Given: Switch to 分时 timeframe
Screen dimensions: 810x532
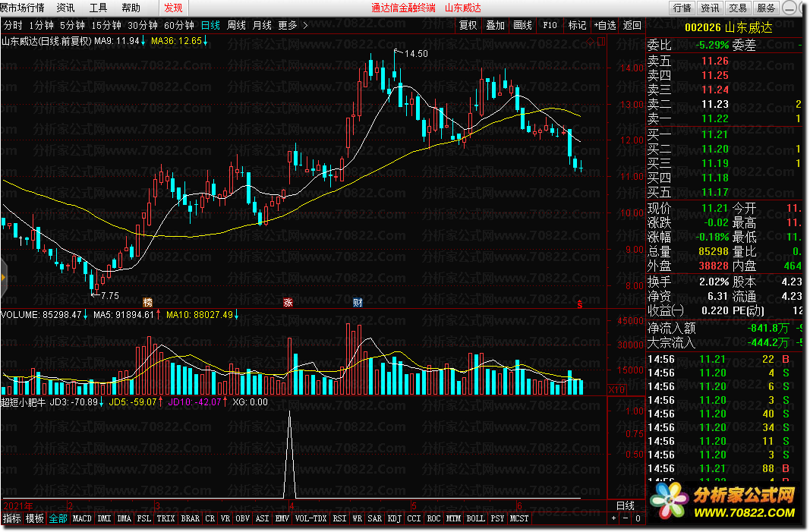Looking at the screenshot, I should pyautogui.click(x=13, y=25).
